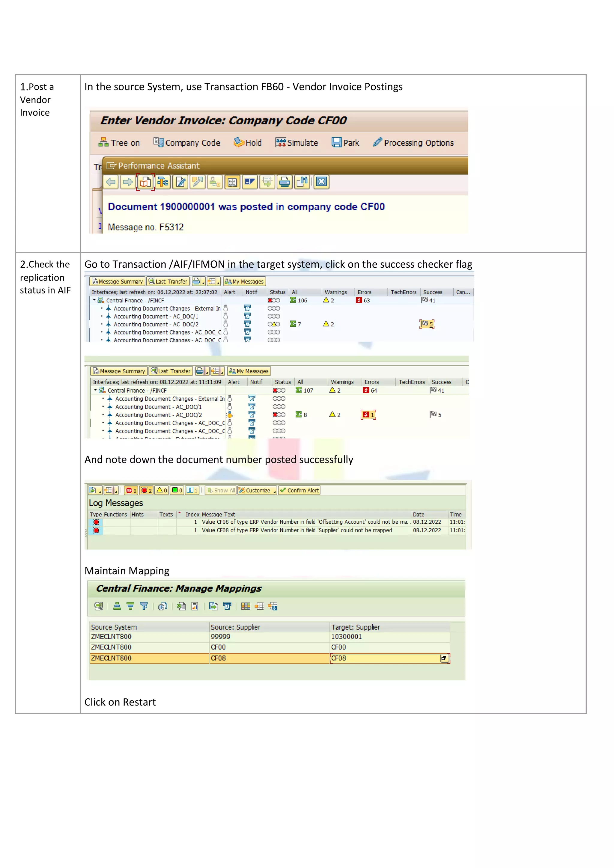The width and height of the screenshot is (614, 868).
Task: Click Success flag 41 in 06.12.2022 monitor
Action: click(x=428, y=300)
